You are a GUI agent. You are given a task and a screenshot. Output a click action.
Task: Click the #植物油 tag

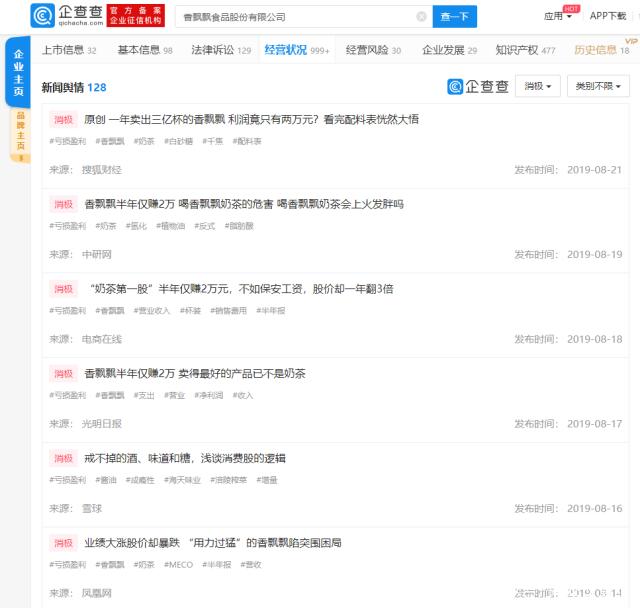tap(171, 226)
